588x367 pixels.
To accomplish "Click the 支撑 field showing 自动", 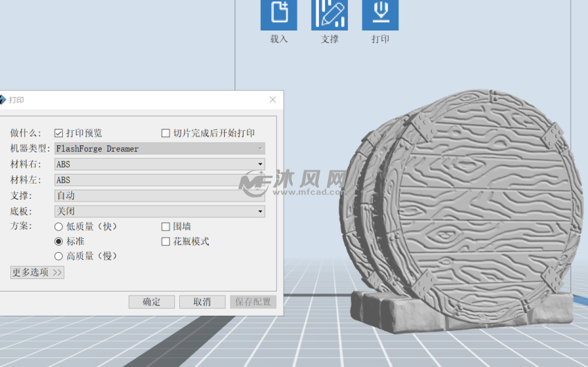I will tap(159, 196).
